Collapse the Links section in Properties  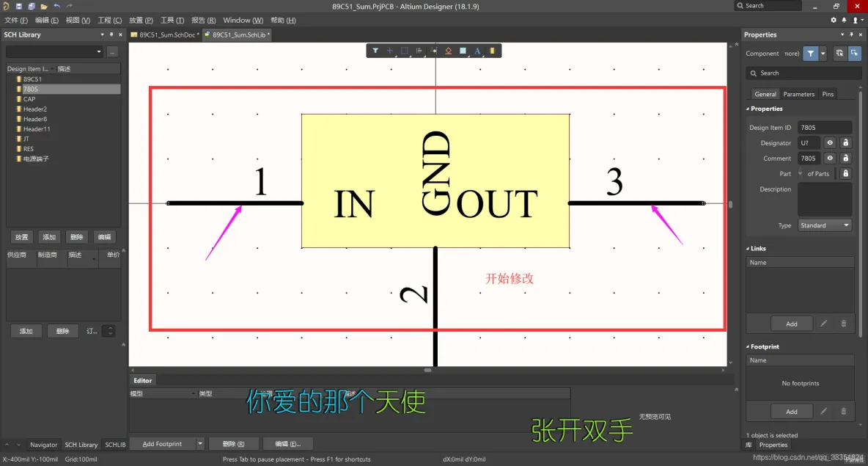click(x=748, y=249)
